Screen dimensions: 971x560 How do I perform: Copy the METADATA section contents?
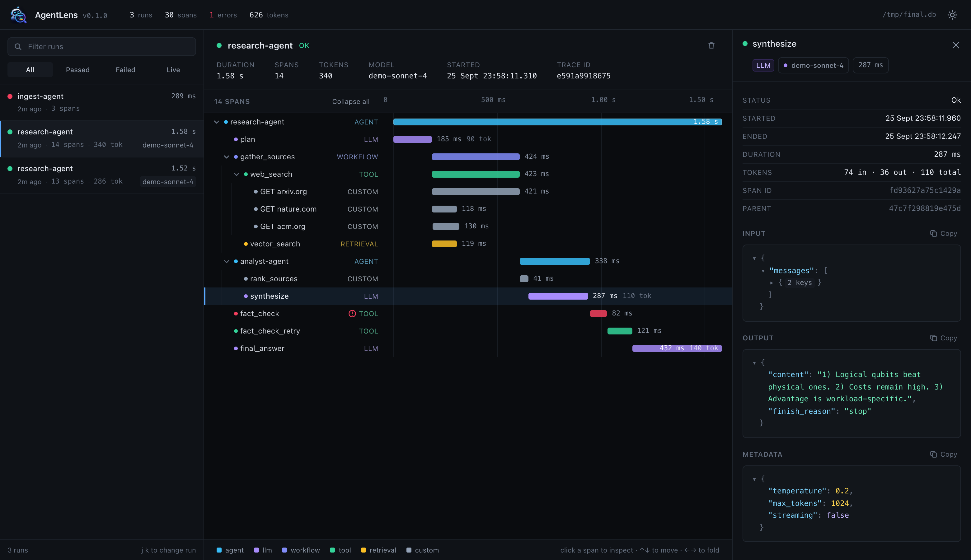point(943,454)
